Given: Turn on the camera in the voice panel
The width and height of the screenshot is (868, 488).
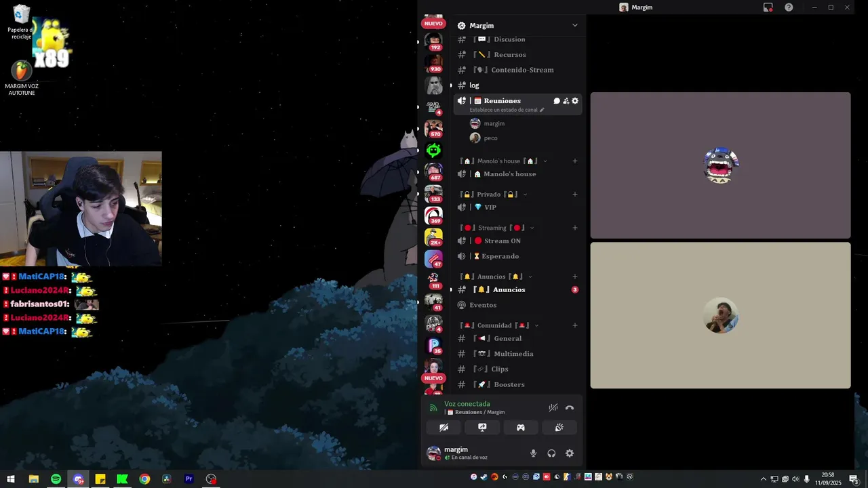Looking at the screenshot, I should (x=443, y=428).
